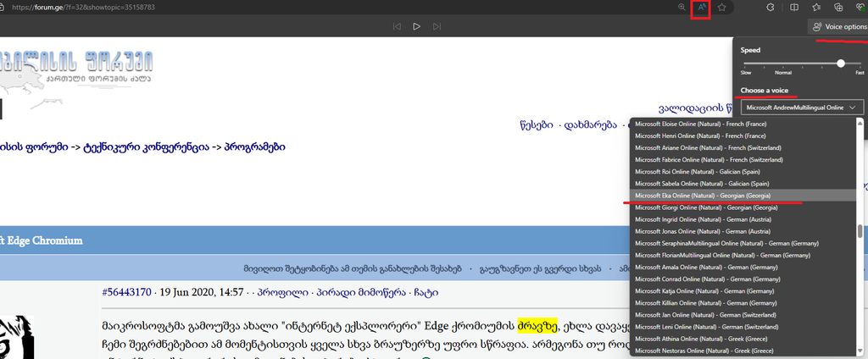
Task: Select Microsoft Eloise Online French (France) voice
Action: 744,124
